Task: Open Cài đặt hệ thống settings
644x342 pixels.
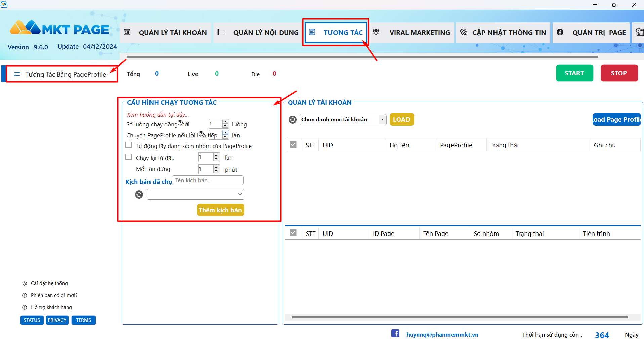Action: click(49, 283)
